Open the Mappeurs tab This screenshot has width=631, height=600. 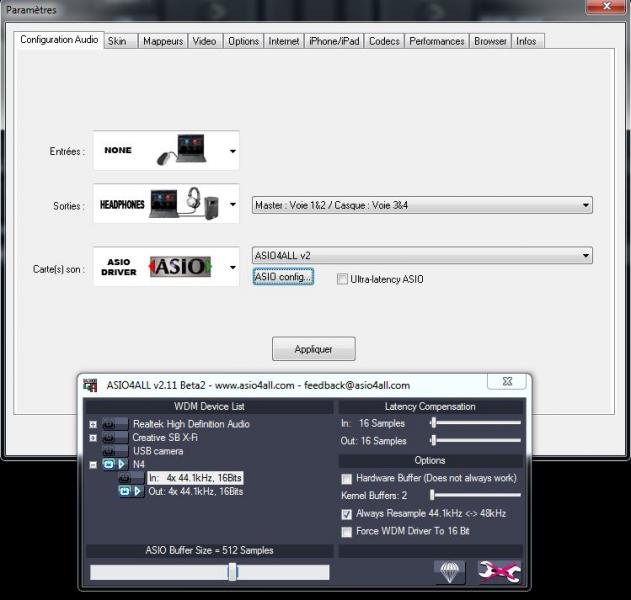point(162,41)
